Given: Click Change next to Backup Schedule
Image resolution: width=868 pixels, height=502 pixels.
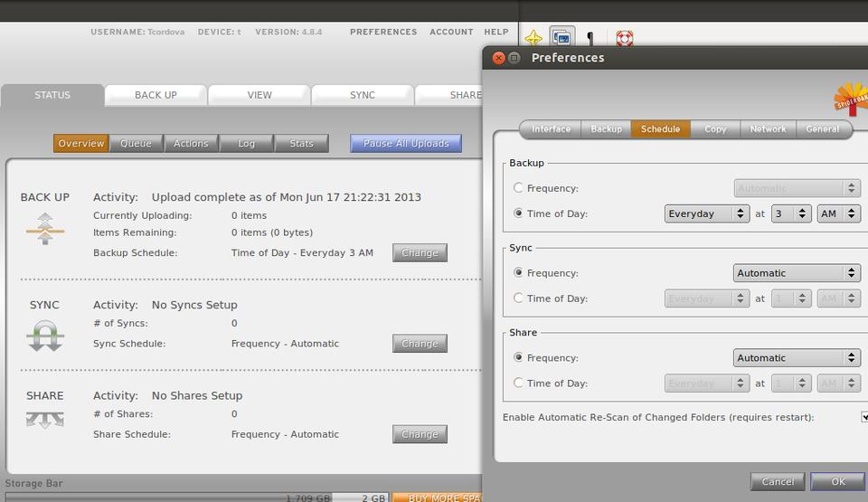Looking at the screenshot, I should (x=420, y=252).
